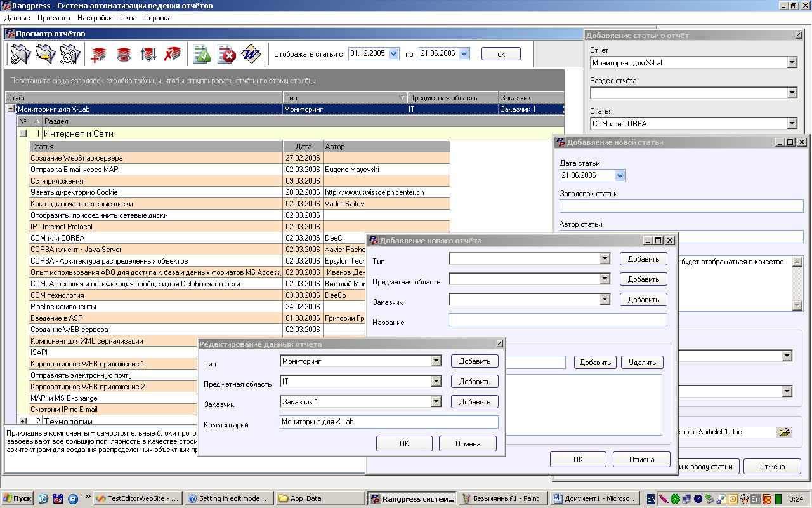The image size is (812, 508).
Task: Click the Word export toolbar icon
Action: click(x=251, y=55)
